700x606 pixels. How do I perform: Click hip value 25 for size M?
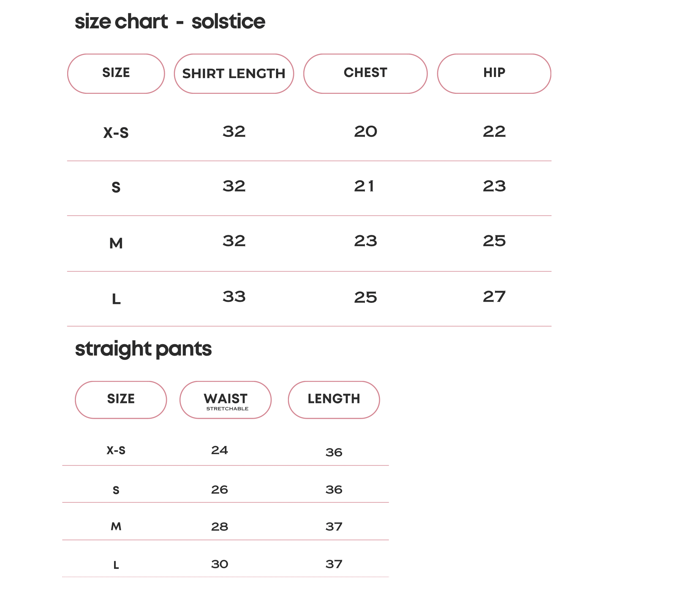[x=494, y=241]
